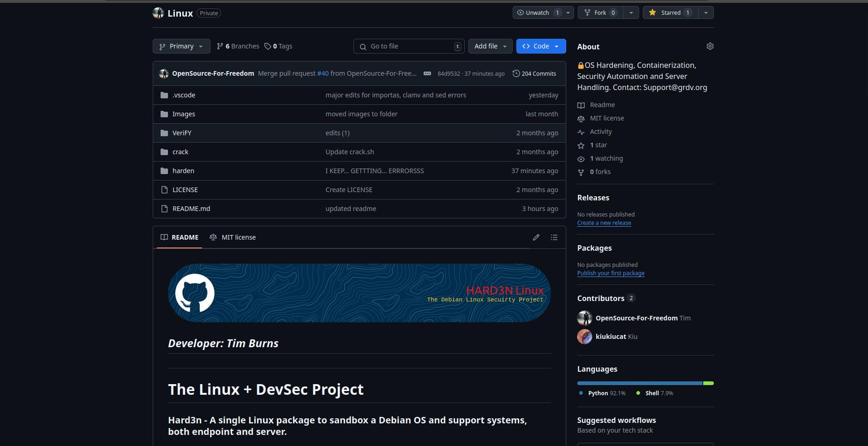Open the README outline list icon
Screen dimensions: 868x446
(x=554, y=237)
